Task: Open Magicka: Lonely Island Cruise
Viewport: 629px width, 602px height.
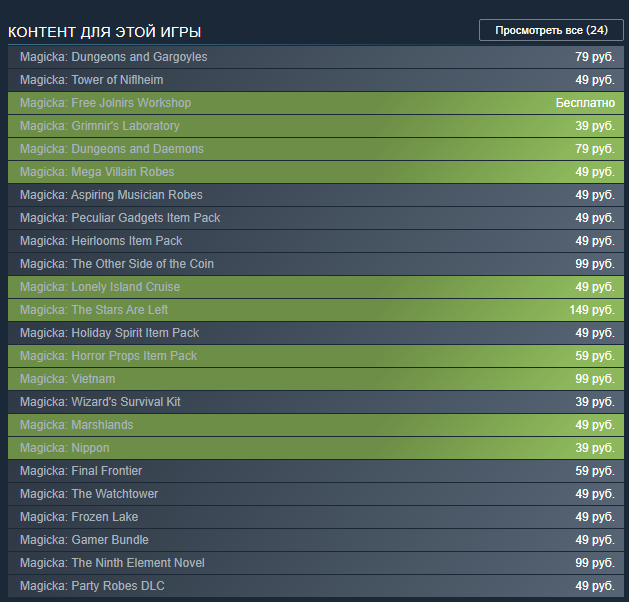Action: click(316, 287)
